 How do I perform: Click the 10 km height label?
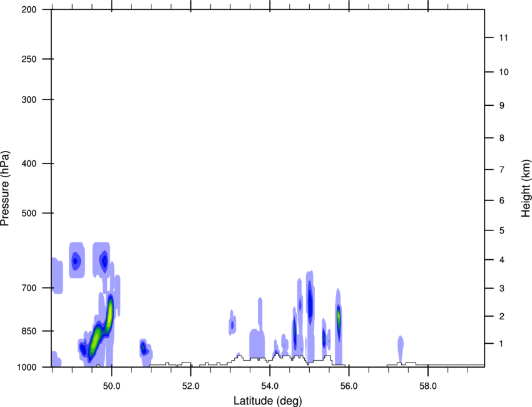[504, 72]
